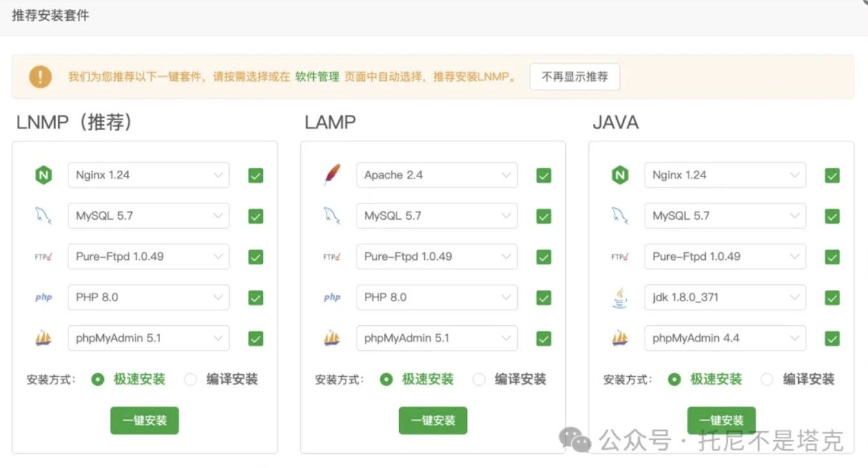Viewport: 868px width, 468px height.
Task: Click the Apache feather icon in LAMP
Action: 332,175
